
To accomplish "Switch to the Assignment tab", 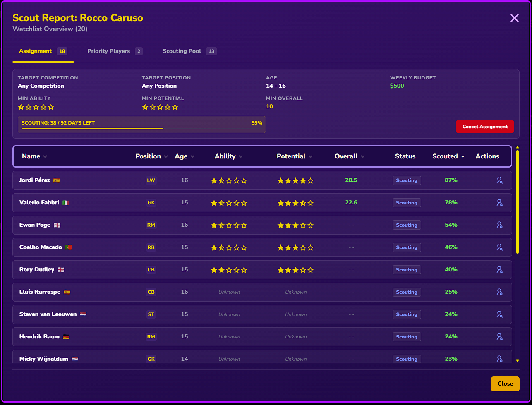I will pos(43,51).
